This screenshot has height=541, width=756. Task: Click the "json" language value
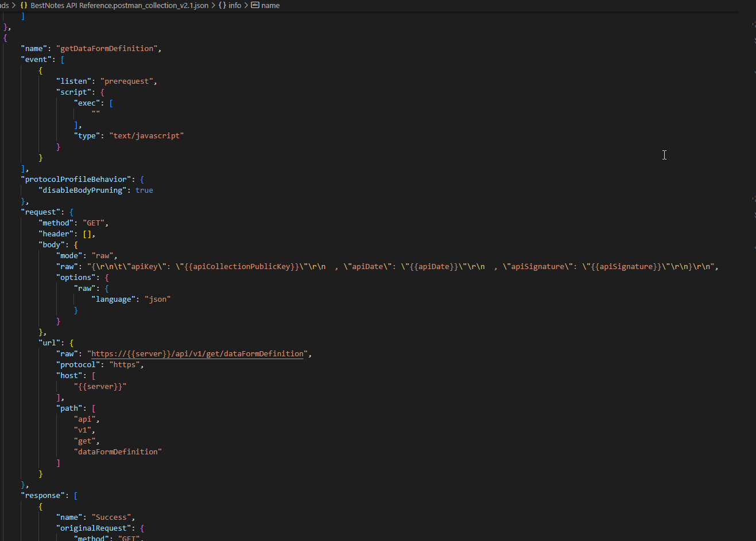(x=157, y=299)
